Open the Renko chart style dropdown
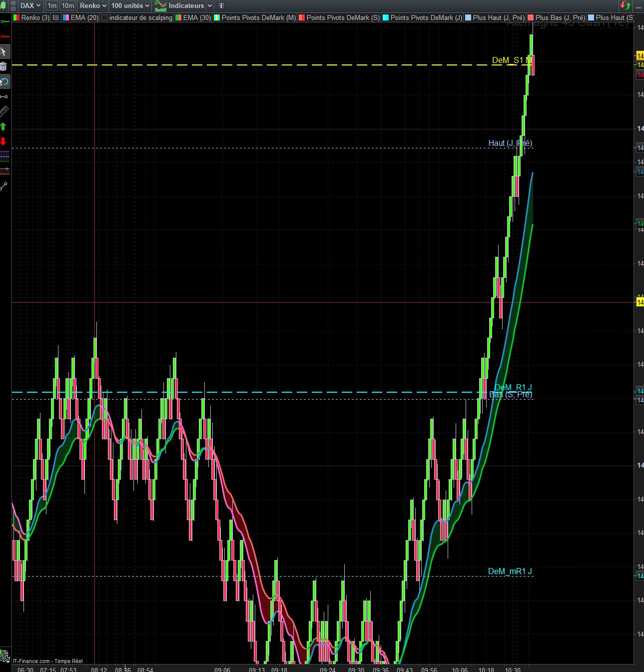 (x=93, y=5)
